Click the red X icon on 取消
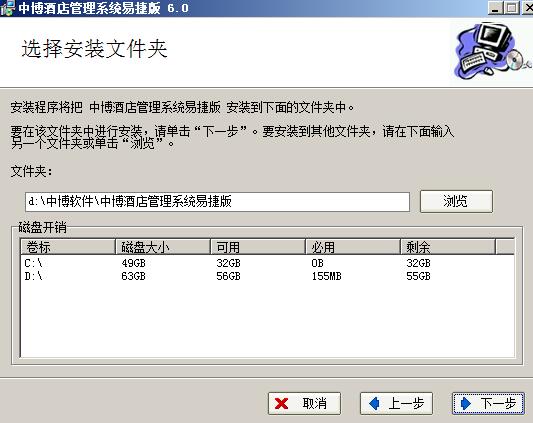 [x=281, y=404]
